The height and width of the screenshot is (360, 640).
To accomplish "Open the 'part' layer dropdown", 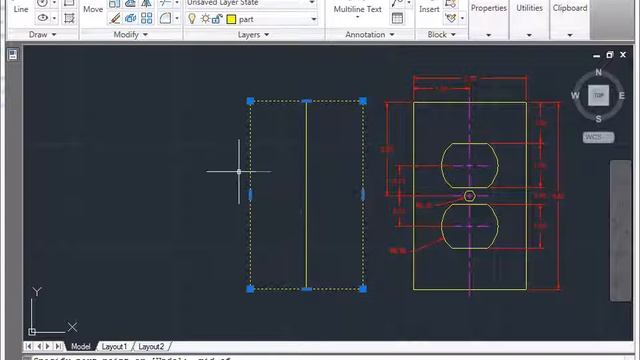I will pos(314,19).
